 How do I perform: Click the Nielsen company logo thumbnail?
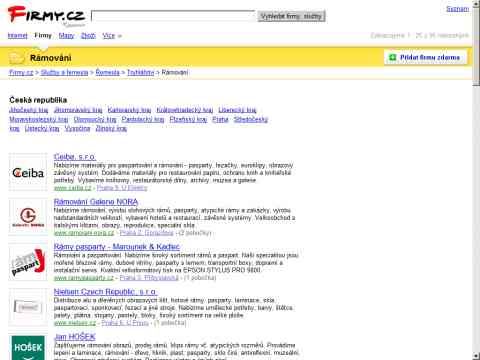point(28,307)
